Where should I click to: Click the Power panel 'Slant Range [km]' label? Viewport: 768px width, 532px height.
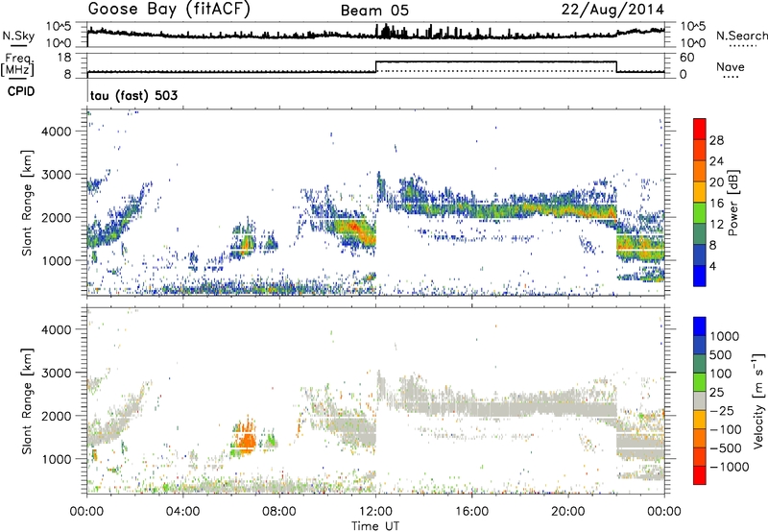pyautogui.click(x=27, y=203)
